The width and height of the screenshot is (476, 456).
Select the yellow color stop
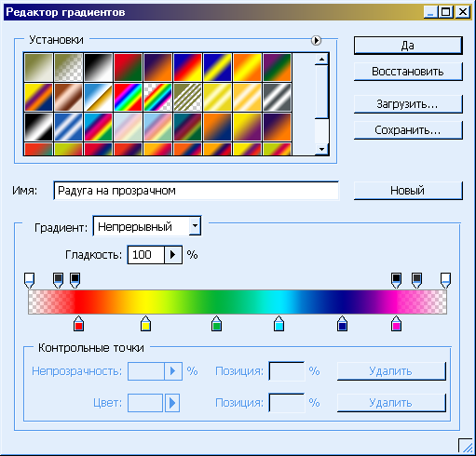tap(145, 324)
